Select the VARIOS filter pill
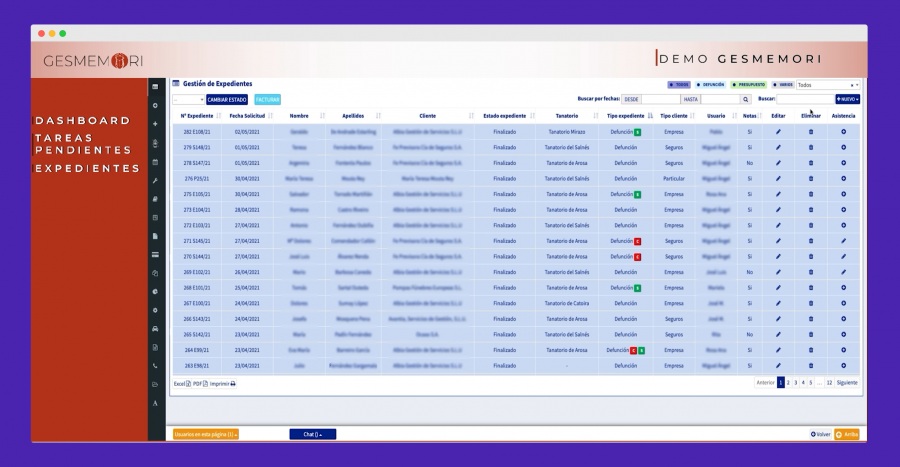 click(783, 85)
